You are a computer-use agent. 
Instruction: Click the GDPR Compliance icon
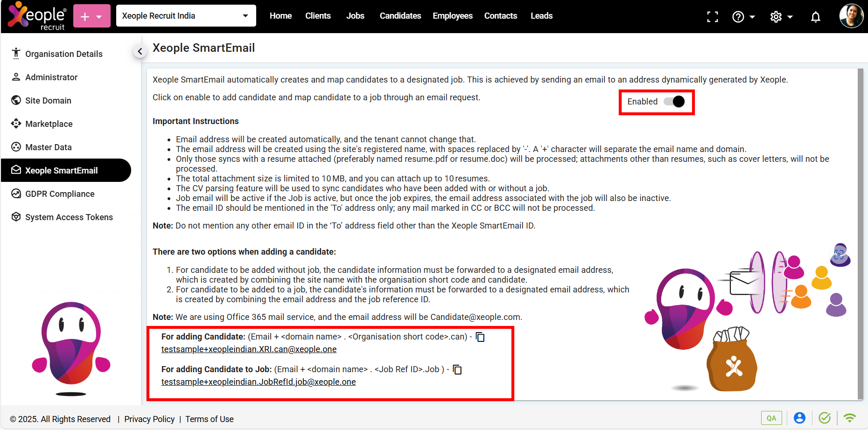[x=16, y=194]
